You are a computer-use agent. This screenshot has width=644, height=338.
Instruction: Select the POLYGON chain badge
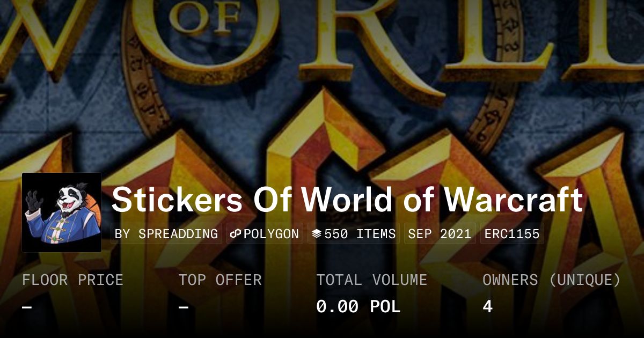pyautogui.click(x=265, y=234)
